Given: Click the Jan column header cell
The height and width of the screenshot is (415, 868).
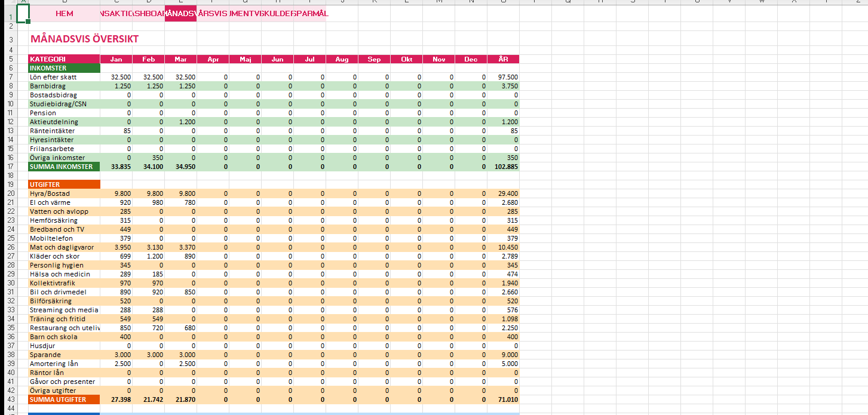Looking at the screenshot, I should [x=116, y=59].
